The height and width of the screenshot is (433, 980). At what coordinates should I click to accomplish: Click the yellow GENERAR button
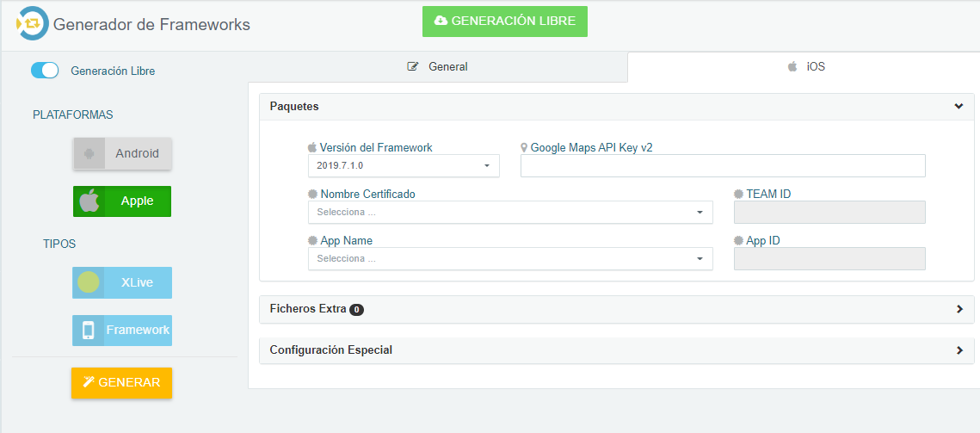tap(121, 383)
